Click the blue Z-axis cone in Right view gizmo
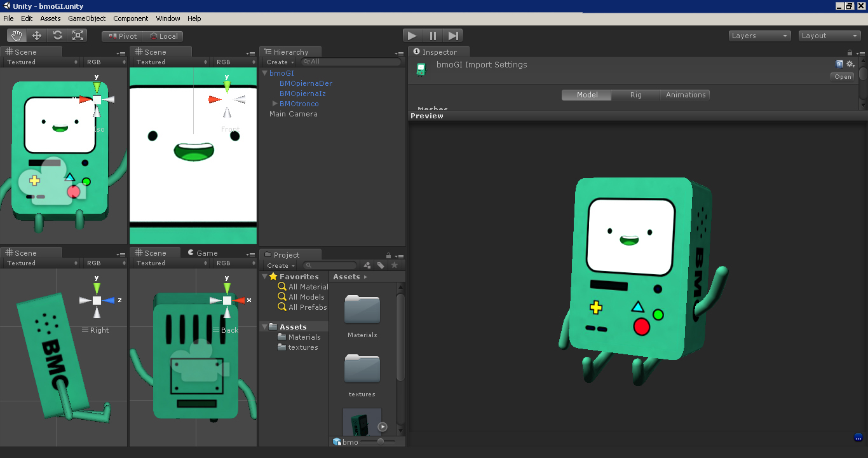 click(109, 300)
